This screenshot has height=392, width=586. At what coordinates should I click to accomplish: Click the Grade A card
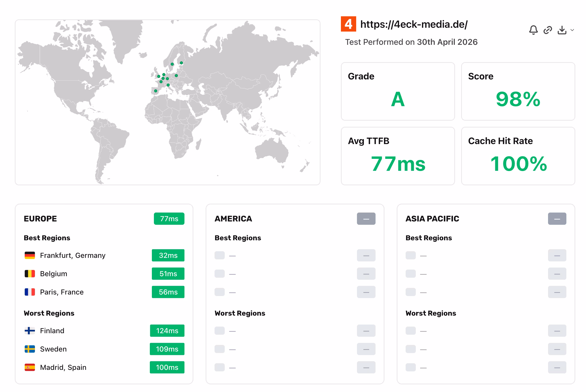tap(398, 91)
